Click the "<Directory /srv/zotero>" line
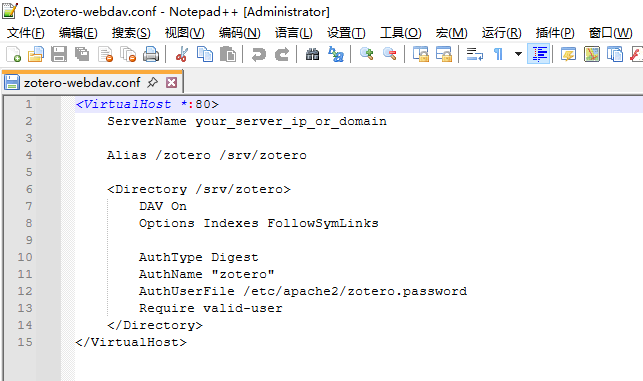Screen dimensions: 643x381 199,189
